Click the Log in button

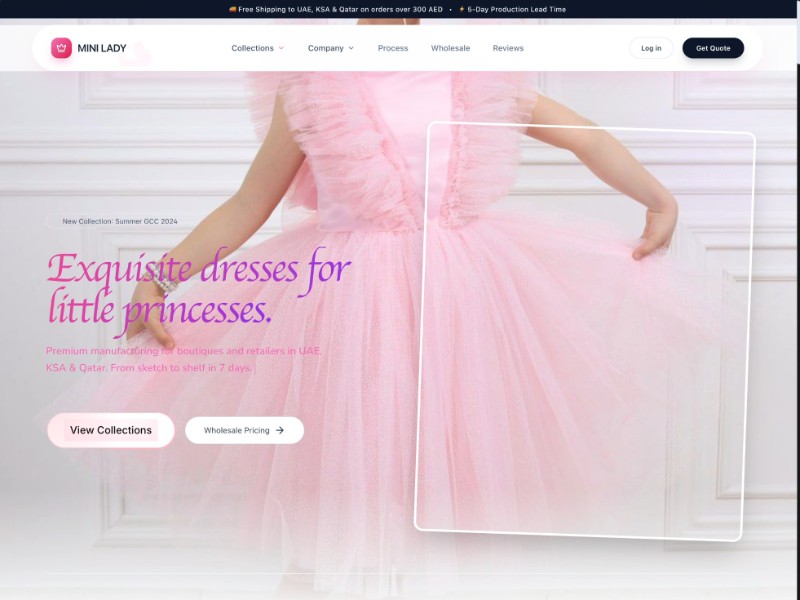point(651,47)
